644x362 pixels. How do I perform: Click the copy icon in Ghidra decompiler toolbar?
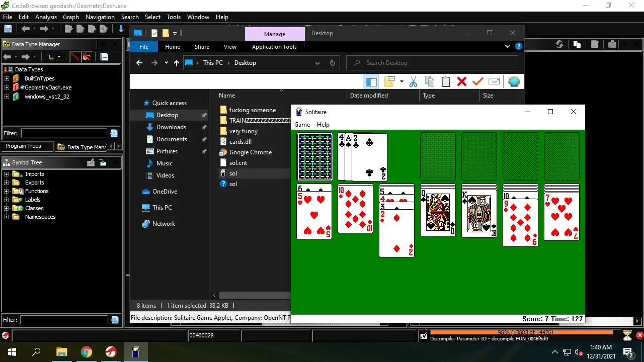577,44
